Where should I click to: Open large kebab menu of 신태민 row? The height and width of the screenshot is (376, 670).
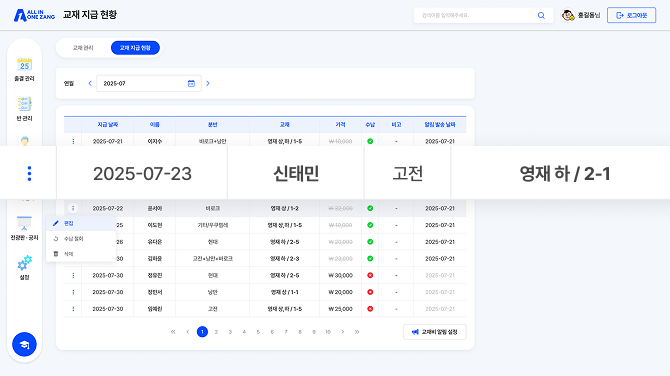29,173
